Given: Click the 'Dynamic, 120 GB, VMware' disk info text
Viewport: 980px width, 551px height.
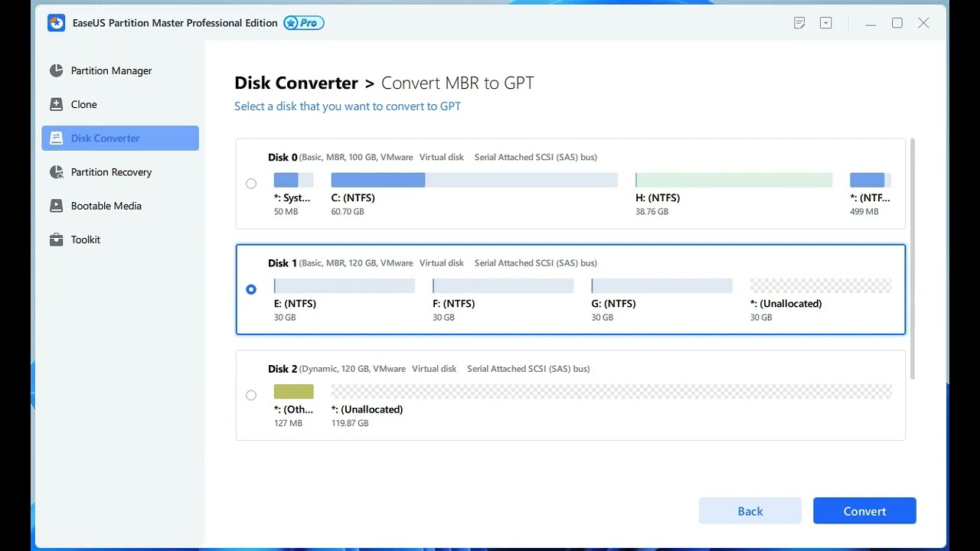Looking at the screenshot, I should 353,369.
